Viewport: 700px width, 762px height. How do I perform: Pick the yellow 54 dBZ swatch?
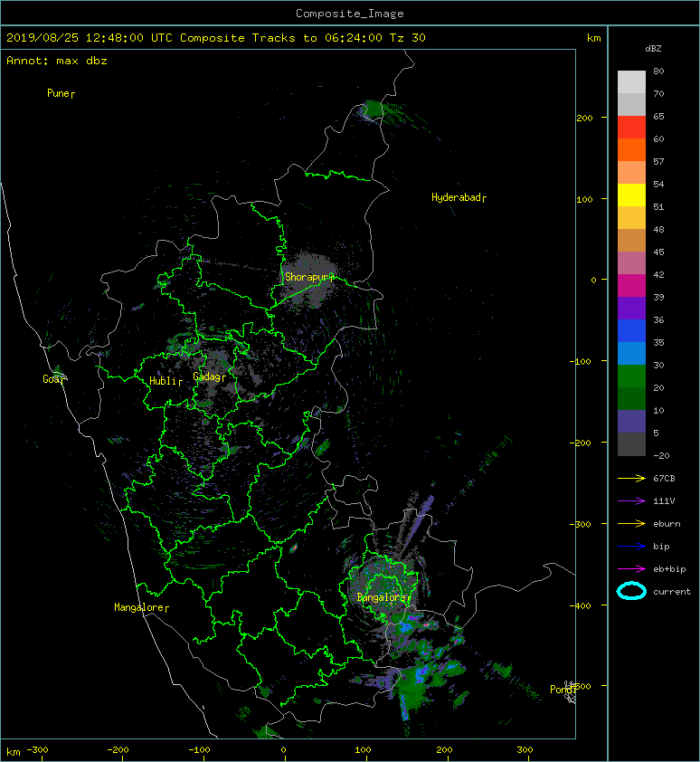631,195
